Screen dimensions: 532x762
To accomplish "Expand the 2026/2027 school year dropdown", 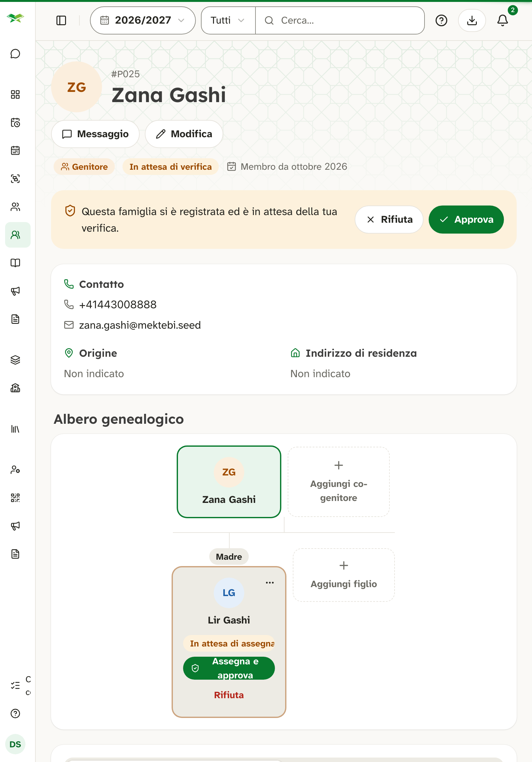I will tap(143, 20).
